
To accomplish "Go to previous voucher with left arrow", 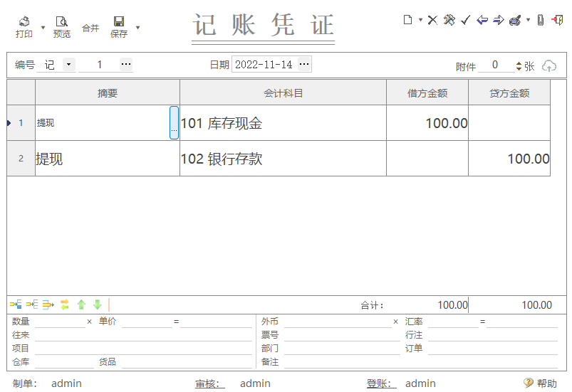I will (x=482, y=20).
